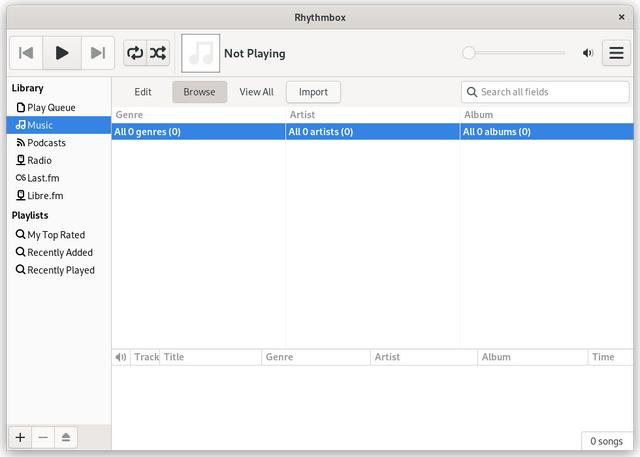The height and width of the screenshot is (457, 640).
Task: Select All 0 artists (0) row
Action: coord(372,132)
